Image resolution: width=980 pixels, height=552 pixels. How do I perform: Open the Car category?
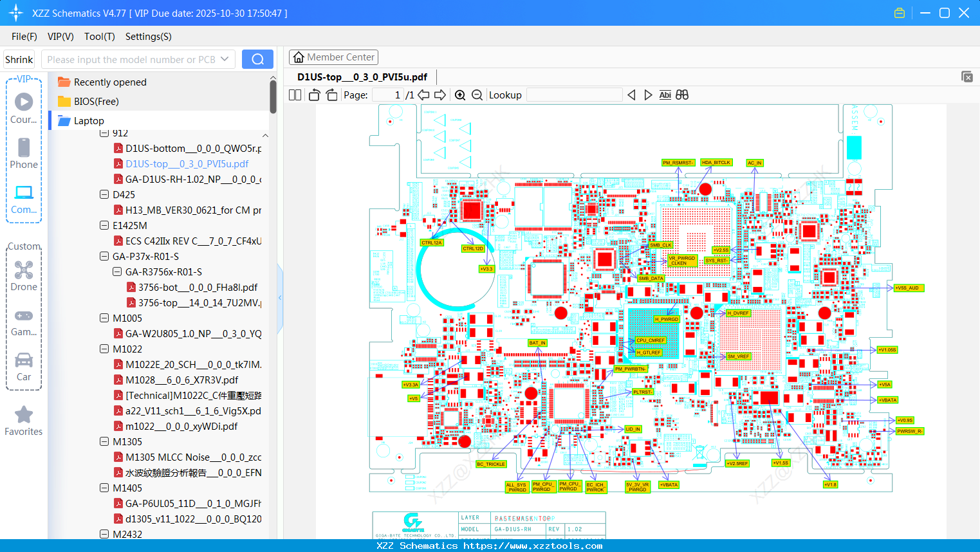[x=24, y=366]
